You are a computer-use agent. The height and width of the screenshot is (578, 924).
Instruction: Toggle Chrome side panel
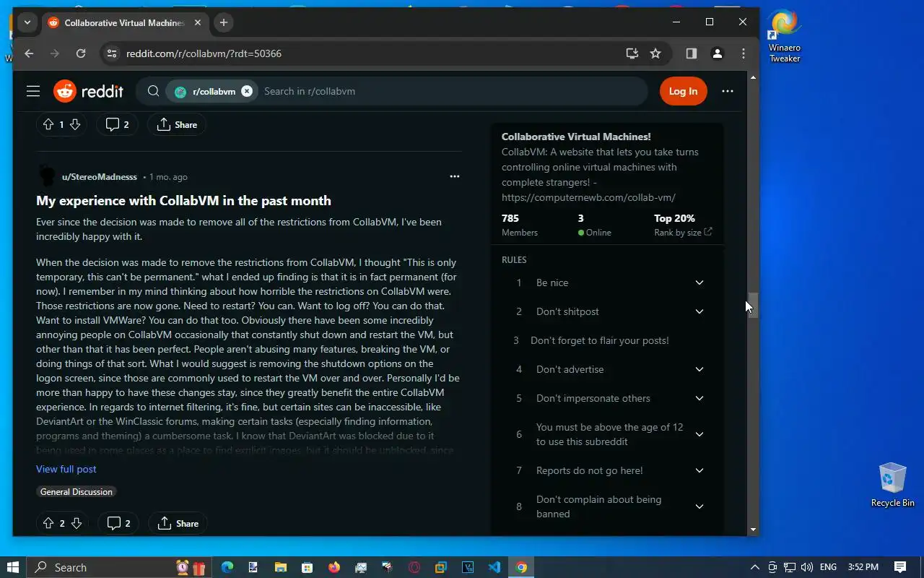click(691, 53)
